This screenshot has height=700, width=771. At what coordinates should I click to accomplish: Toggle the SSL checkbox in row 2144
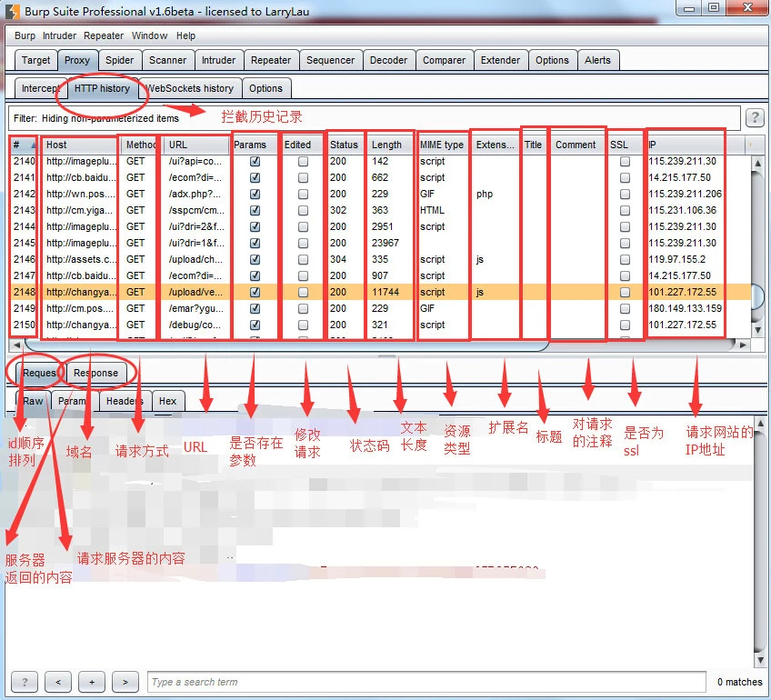625,226
